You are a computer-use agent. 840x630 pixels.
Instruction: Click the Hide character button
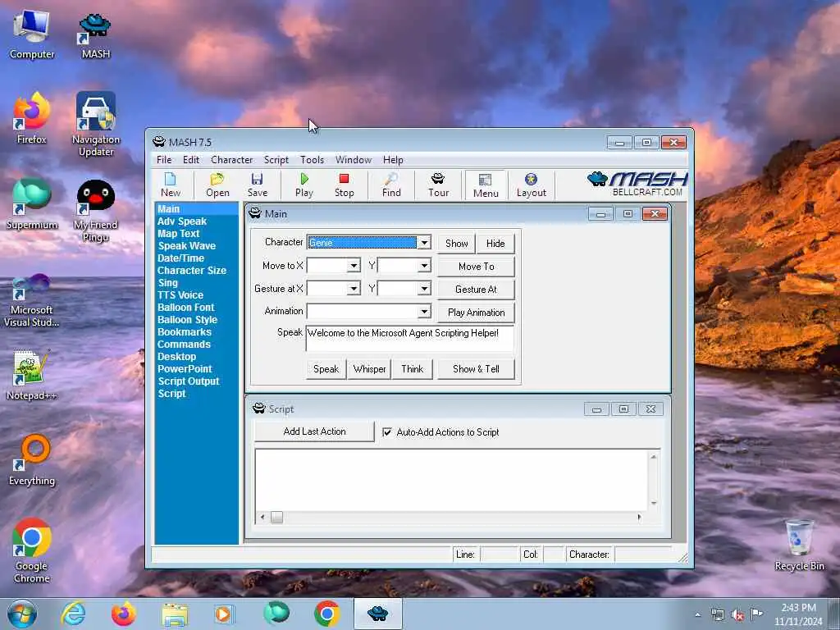[495, 243]
